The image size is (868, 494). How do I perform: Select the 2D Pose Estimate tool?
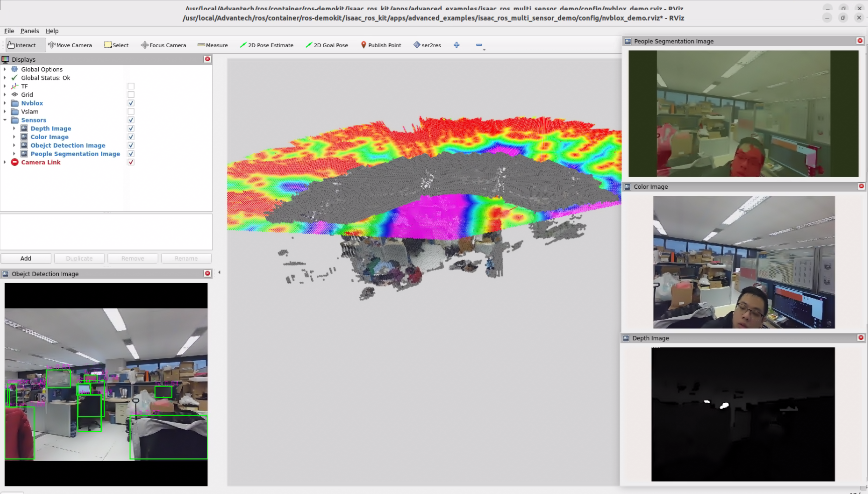266,45
